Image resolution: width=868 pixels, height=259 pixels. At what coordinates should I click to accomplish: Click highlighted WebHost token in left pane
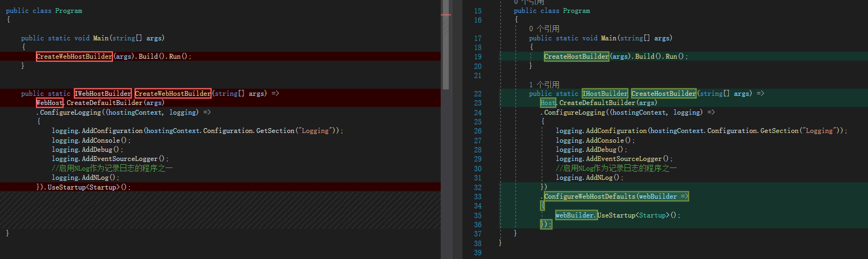(x=49, y=103)
